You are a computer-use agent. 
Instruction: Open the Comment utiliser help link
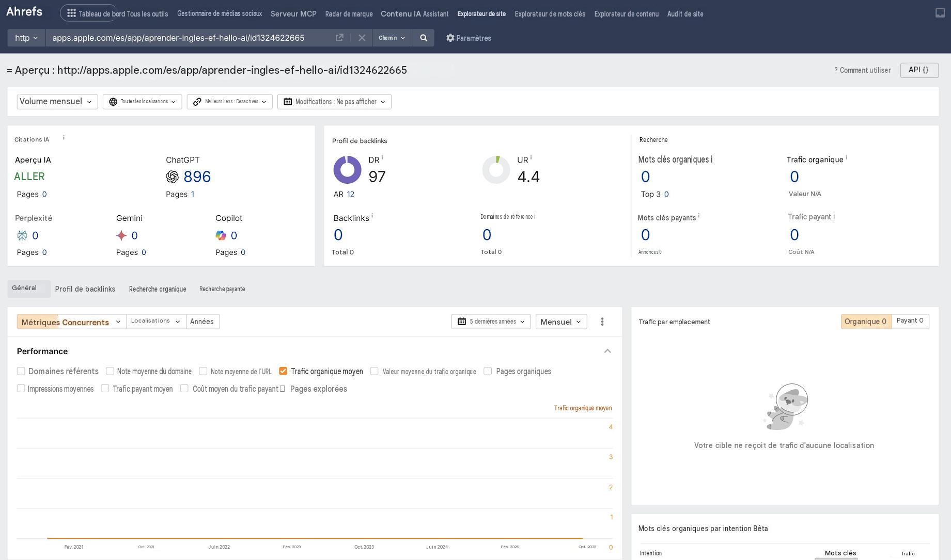[x=862, y=70]
